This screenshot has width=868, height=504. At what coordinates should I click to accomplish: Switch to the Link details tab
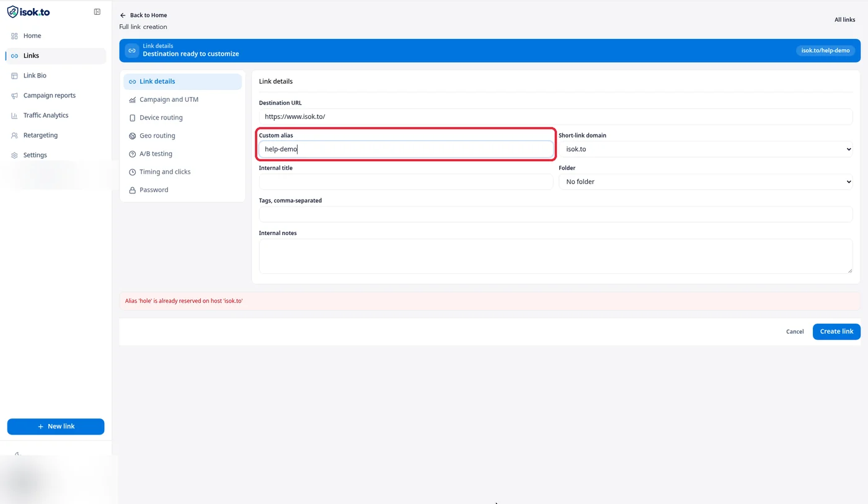[182, 82]
